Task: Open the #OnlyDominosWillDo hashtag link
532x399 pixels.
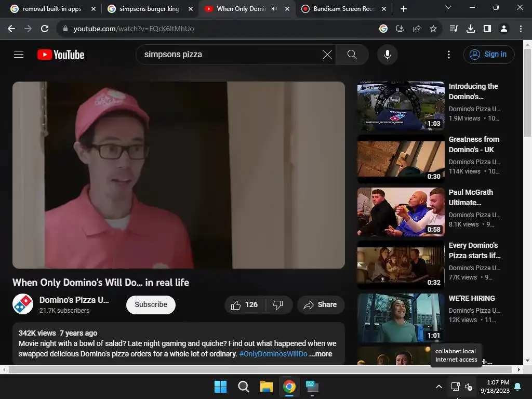Action: point(273,353)
